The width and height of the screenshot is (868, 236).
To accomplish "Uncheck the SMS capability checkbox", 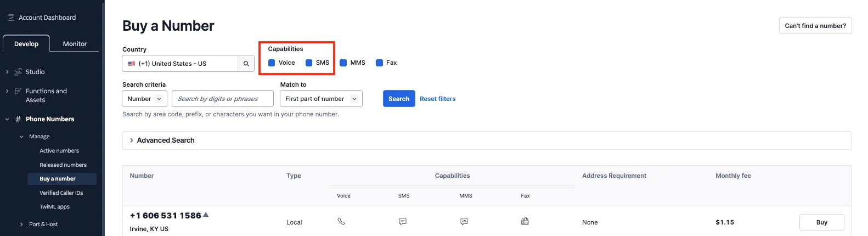I will pyautogui.click(x=309, y=63).
